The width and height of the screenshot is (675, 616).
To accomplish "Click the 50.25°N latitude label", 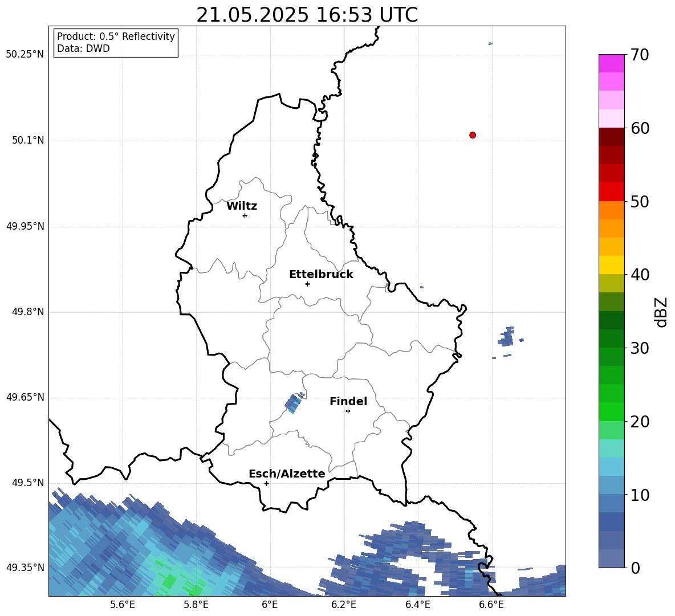I will 25,55.
